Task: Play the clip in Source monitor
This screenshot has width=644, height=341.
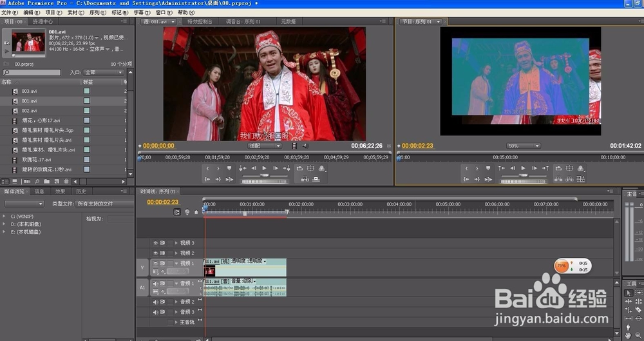Action: (265, 168)
